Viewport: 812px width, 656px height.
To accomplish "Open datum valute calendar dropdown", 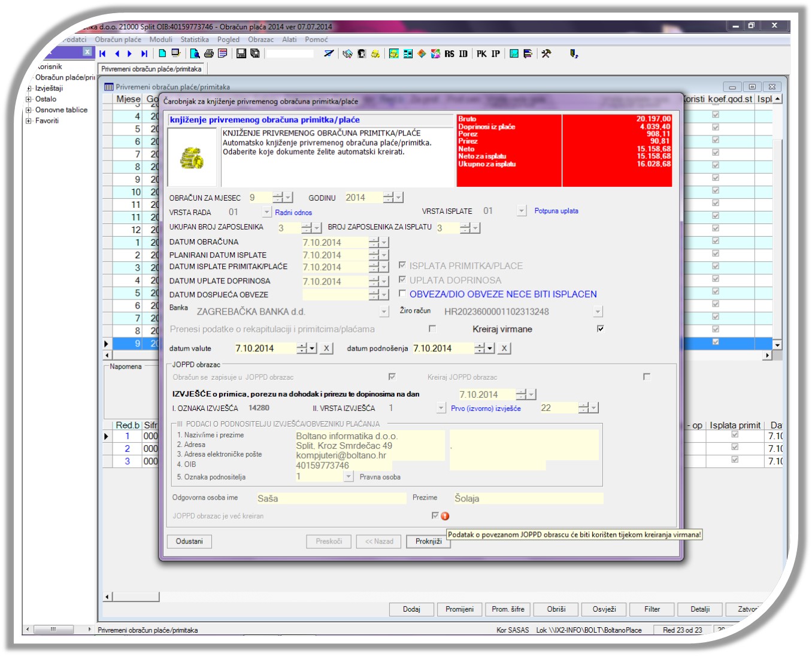I will tap(312, 348).
